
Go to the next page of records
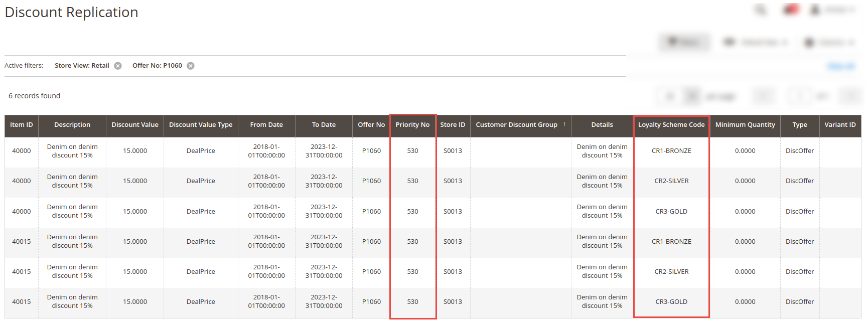tap(851, 96)
